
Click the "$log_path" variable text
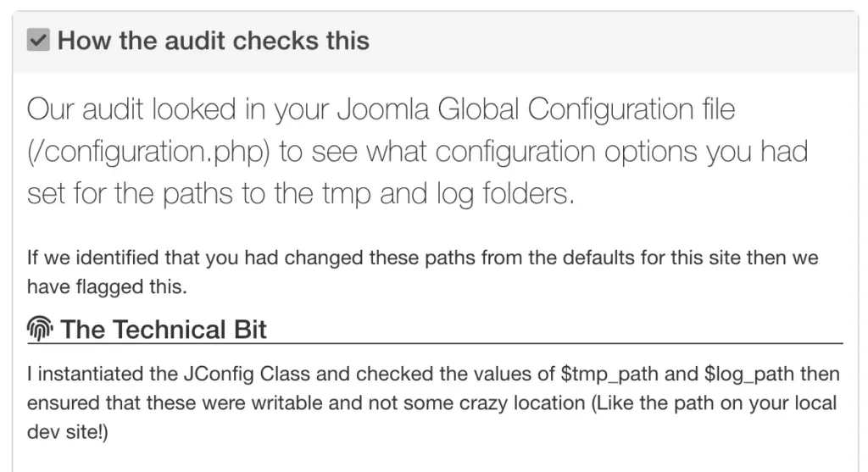(721, 375)
